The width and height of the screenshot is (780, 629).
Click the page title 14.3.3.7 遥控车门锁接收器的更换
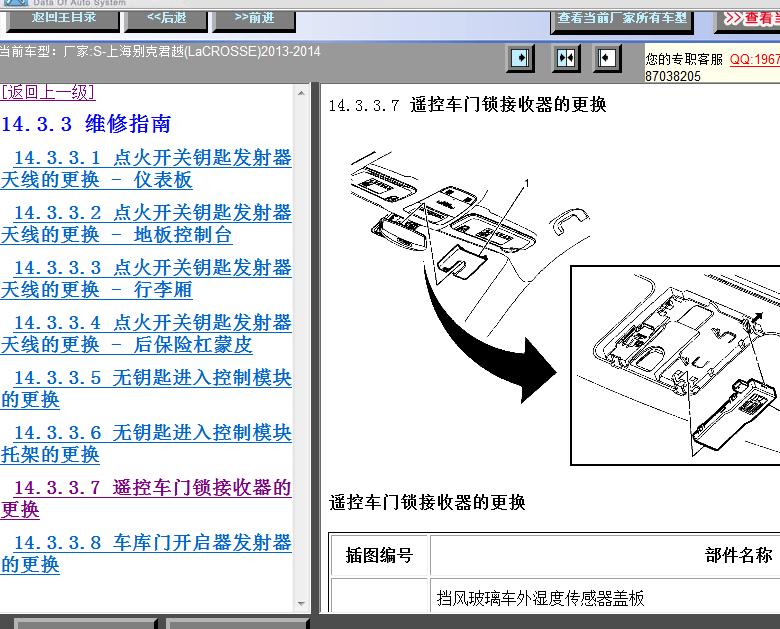click(x=468, y=105)
